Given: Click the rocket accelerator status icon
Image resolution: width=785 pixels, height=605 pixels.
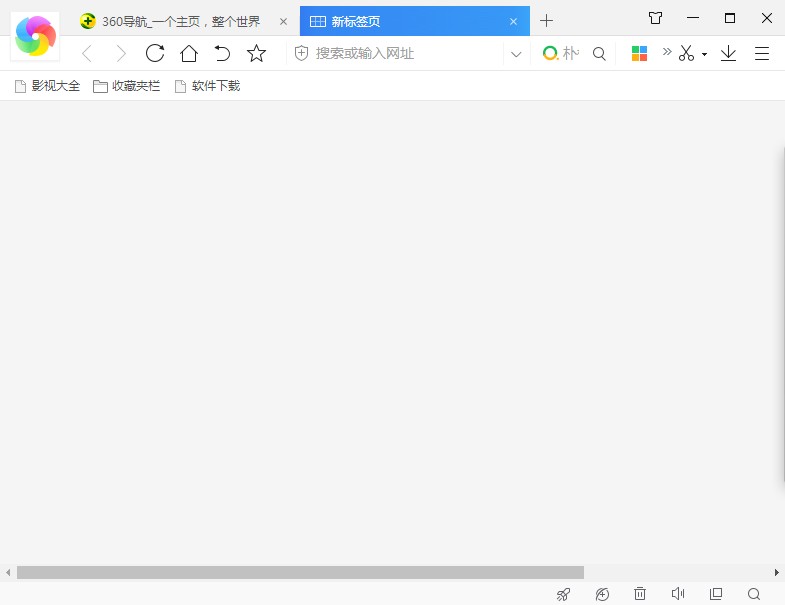Looking at the screenshot, I should pyautogui.click(x=563, y=594).
